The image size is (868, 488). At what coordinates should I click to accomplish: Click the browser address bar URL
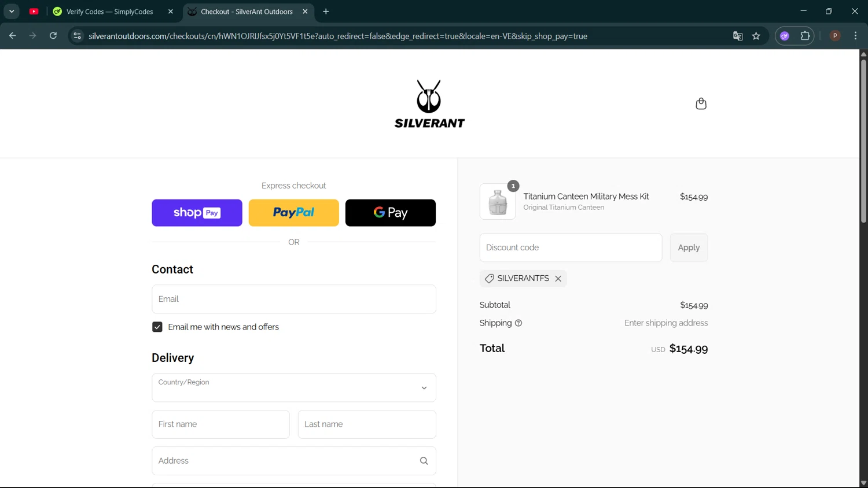pyautogui.click(x=338, y=36)
